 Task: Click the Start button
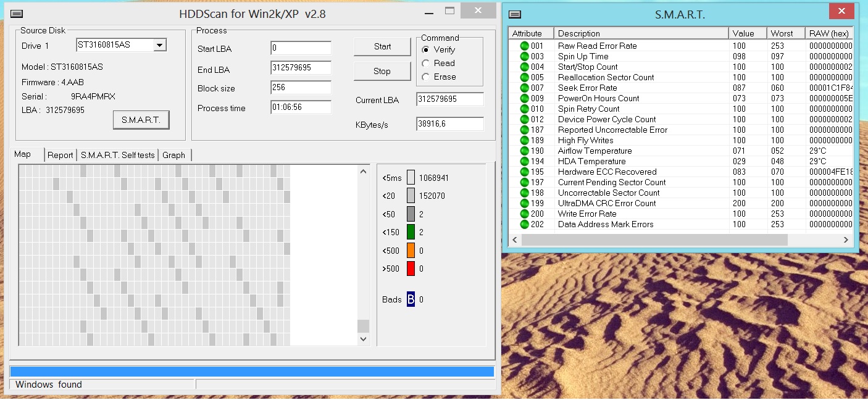tap(382, 46)
